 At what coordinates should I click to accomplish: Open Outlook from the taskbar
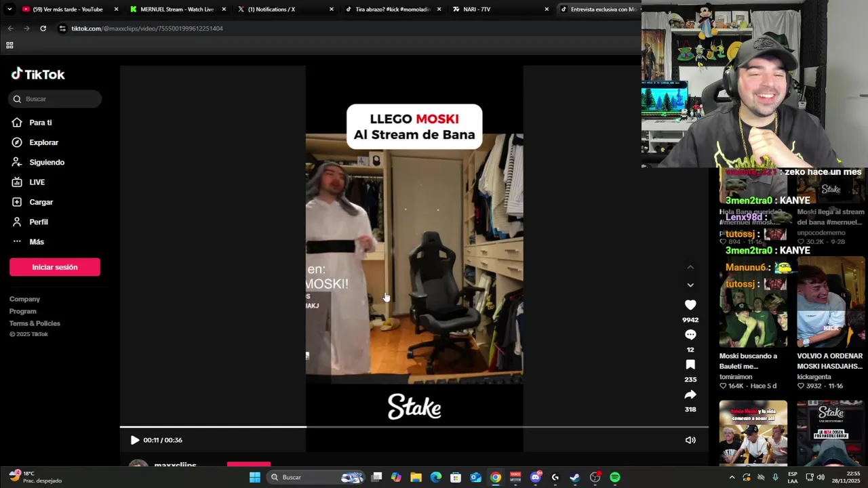pos(476,477)
